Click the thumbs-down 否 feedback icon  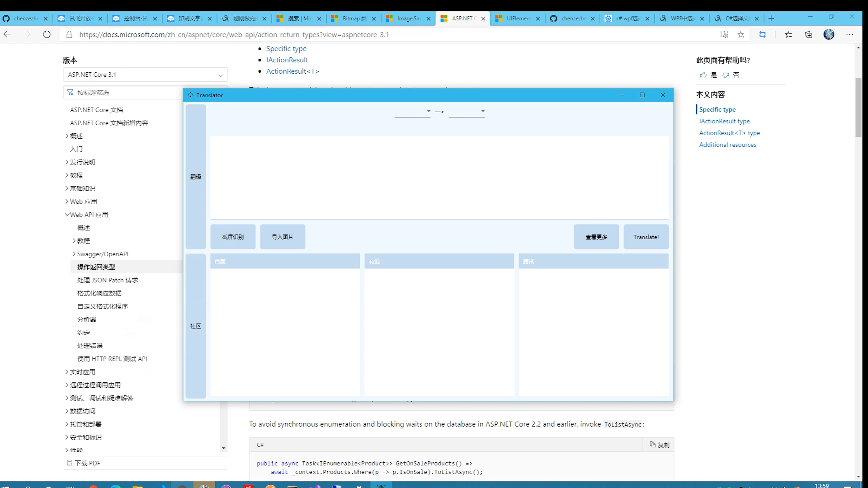pyautogui.click(x=726, y=75)
